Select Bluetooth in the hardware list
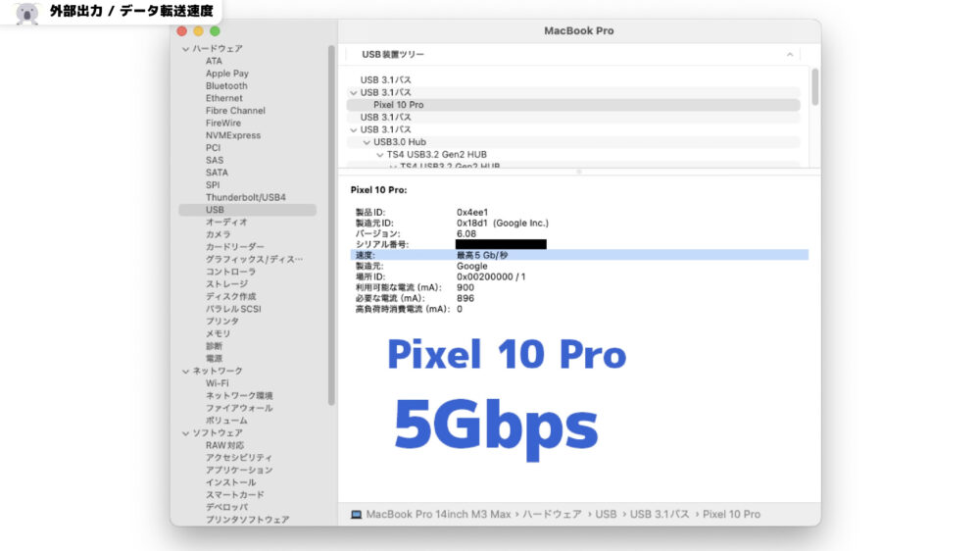The height and width of the screenshot is (551, 980). click(x=226, y=86)
